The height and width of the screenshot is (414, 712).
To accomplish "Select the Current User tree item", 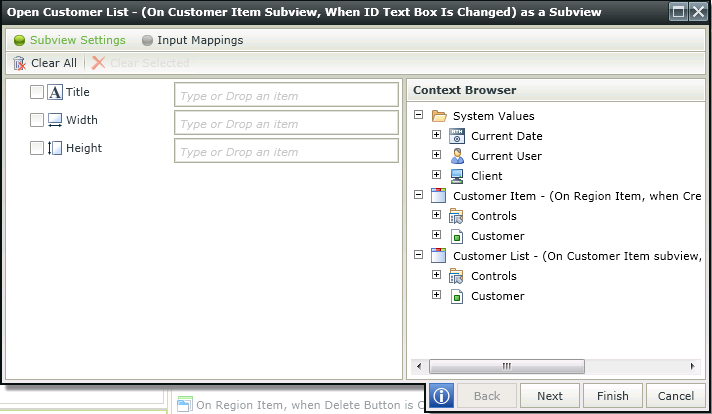I will 506,156.
